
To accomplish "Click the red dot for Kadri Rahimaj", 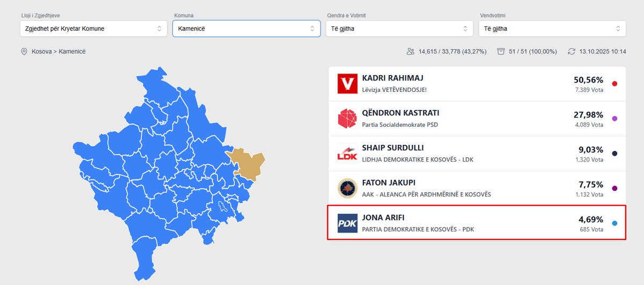I will (x=614, y=84).
